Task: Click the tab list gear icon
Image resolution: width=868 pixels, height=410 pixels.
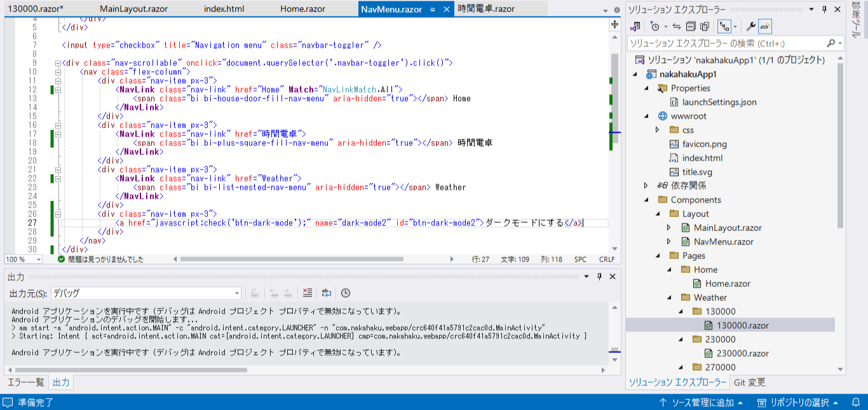Action: 616,10
